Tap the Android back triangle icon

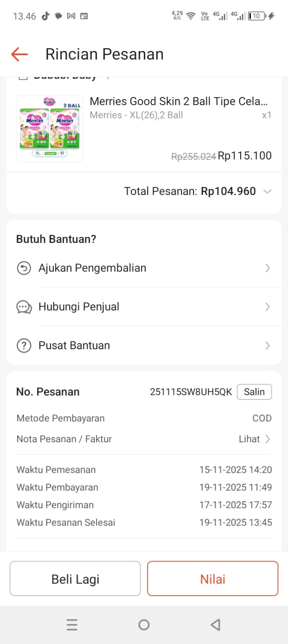click(x=215, y=625)
